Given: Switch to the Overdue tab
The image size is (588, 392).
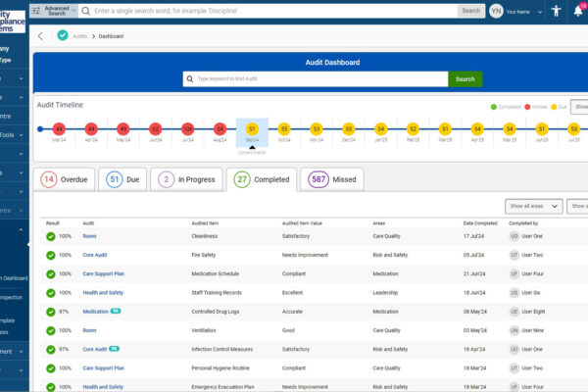Looking at the screenshot, I should coord(64,179).
